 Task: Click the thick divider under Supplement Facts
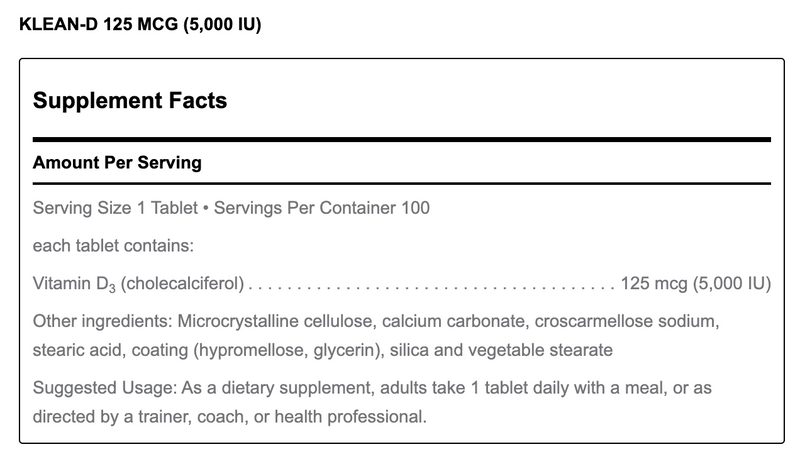coord(402,138)
